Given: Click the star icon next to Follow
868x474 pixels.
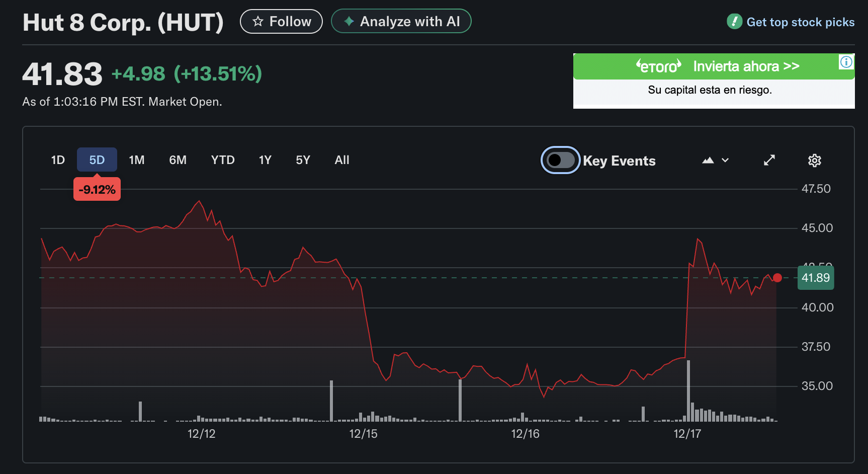Looking at the screenshot, I should 257,21.
